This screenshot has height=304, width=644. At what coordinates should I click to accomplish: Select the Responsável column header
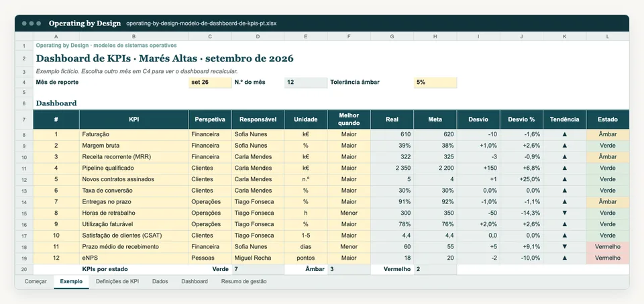coord(258,119)
